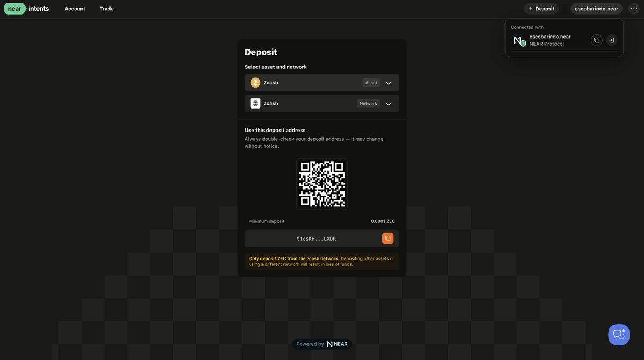Screen dimensions: 644x360
Task: Click the Connected with label
Action: [x=527, y=27]
